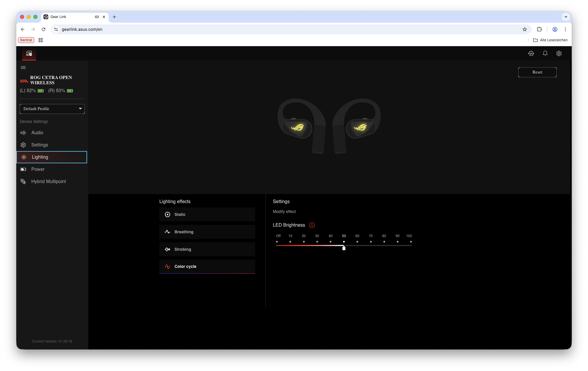Go to Hybrid Multipoint section
The height and width of the screenshot is (371, 588).
click(x=48, y=182)
